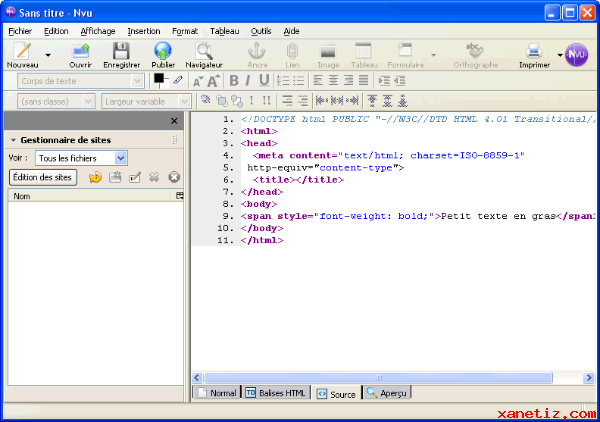Click the Ouvrir toolbar icon
This screenshot has height=422, width=600.
(81, 51)
